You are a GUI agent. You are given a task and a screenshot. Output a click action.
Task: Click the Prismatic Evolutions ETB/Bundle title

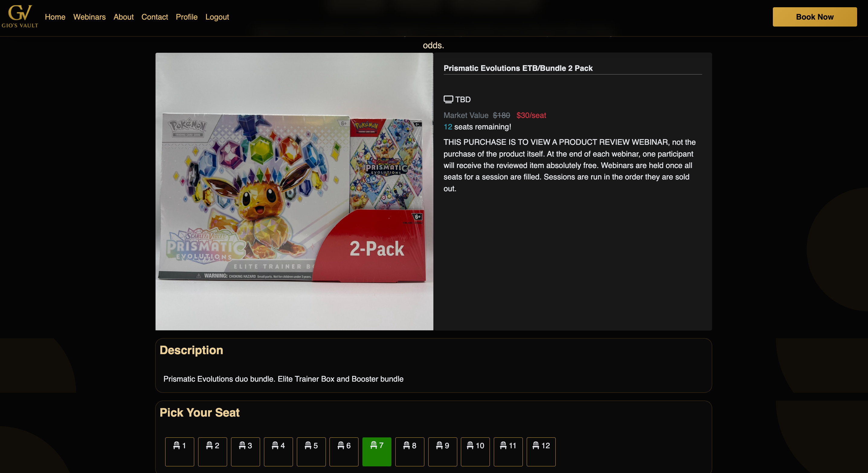point(518,68)
